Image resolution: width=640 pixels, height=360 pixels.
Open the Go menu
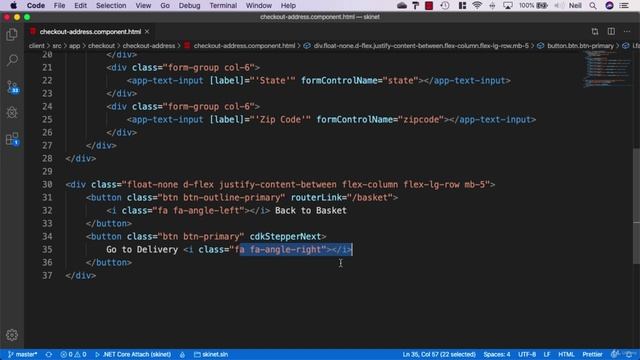[x=165, y=5]
